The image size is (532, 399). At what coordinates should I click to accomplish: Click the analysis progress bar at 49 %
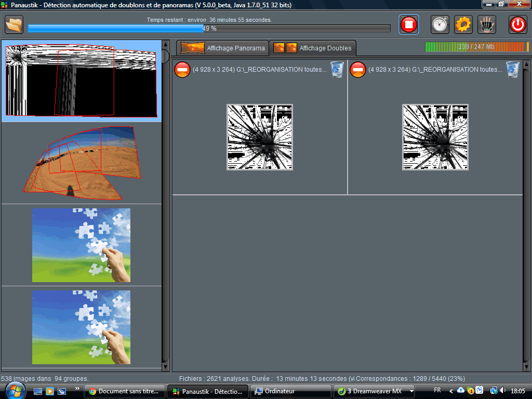coord(209,29)
